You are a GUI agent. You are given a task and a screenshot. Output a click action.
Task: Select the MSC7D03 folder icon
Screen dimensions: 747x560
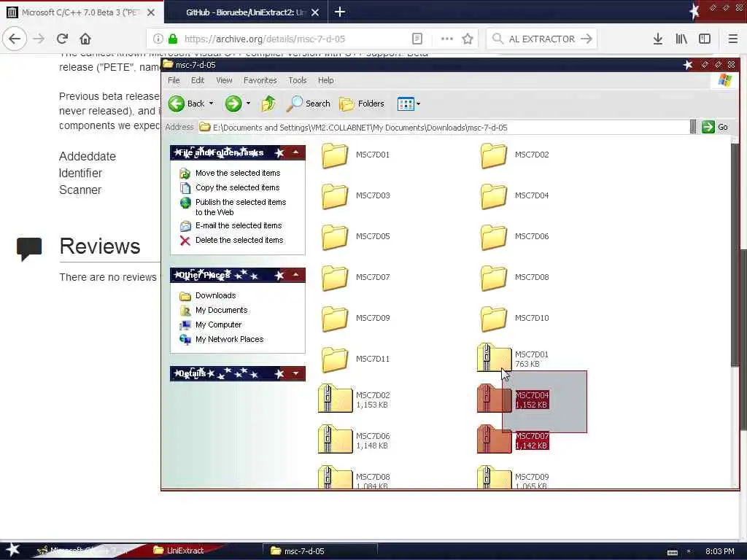coord(335,196)
